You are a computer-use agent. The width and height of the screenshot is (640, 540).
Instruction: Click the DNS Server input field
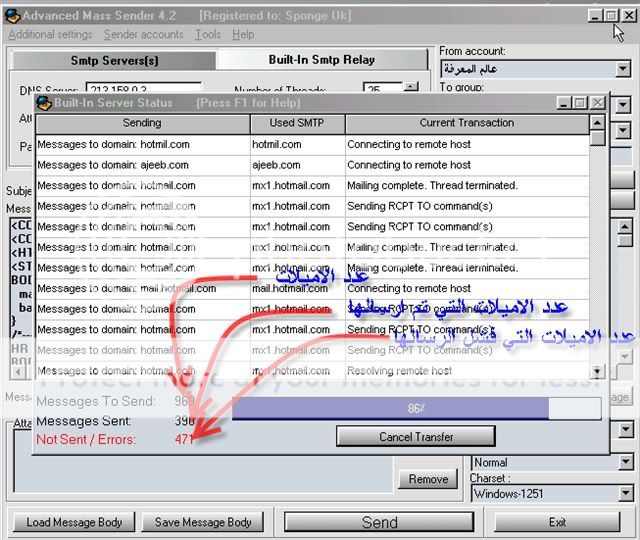144,88
